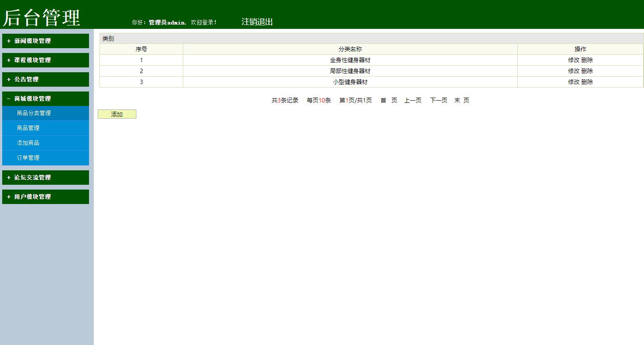Screen dimensions: 644x345
Task: Go to 首页 in the pagination bar
Action: point(389,100)
